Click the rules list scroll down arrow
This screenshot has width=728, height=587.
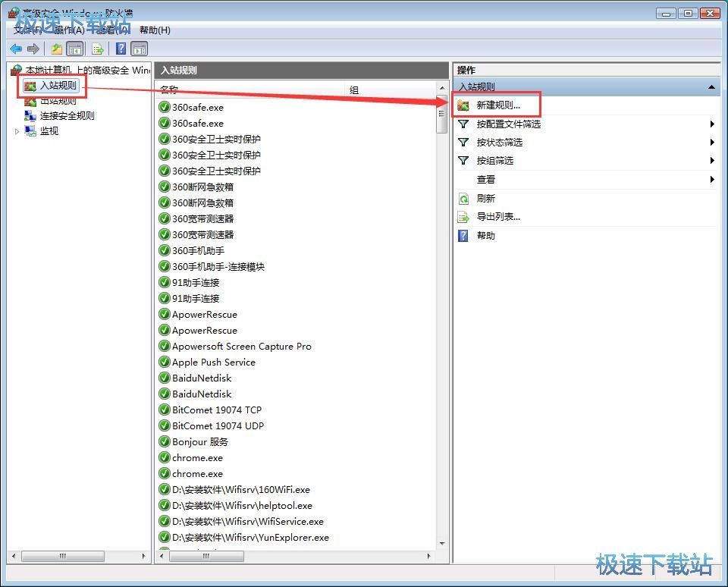[442, 543]
